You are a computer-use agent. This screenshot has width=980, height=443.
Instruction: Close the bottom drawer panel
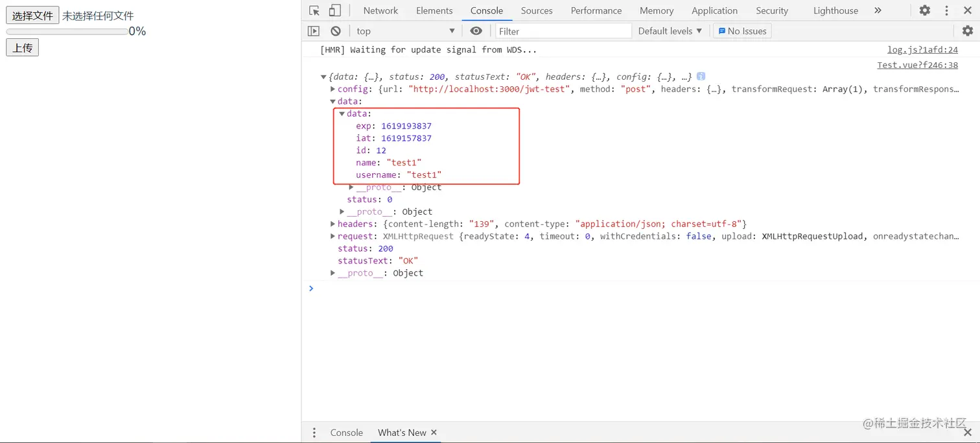(968, 433)
